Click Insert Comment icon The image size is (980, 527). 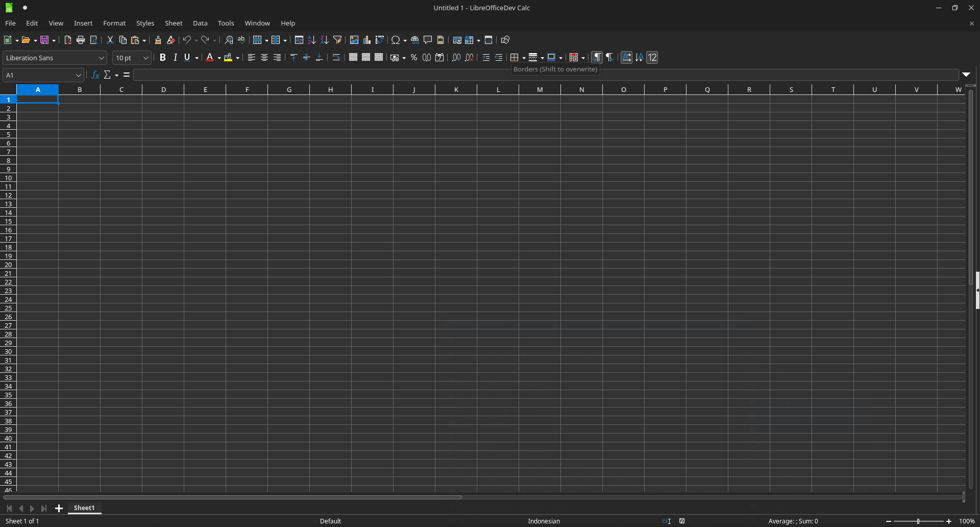tap(428, 40)
